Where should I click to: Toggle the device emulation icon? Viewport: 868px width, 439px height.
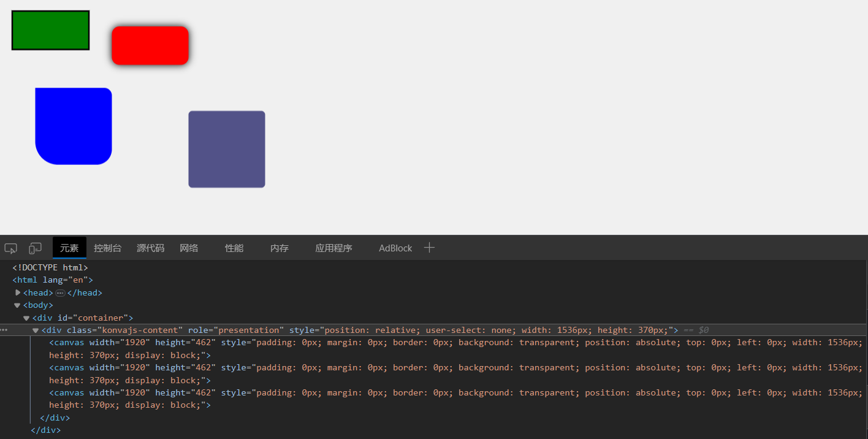pos(35,248)
